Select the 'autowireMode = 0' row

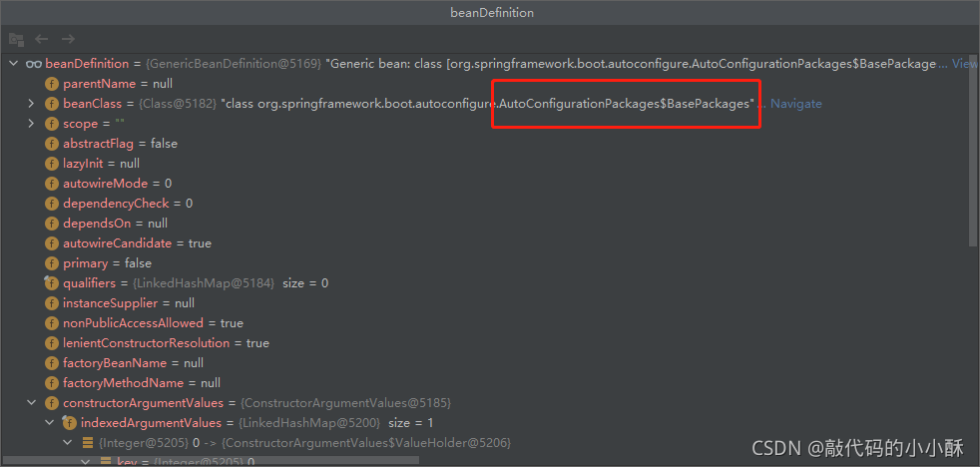click(117, 184)
